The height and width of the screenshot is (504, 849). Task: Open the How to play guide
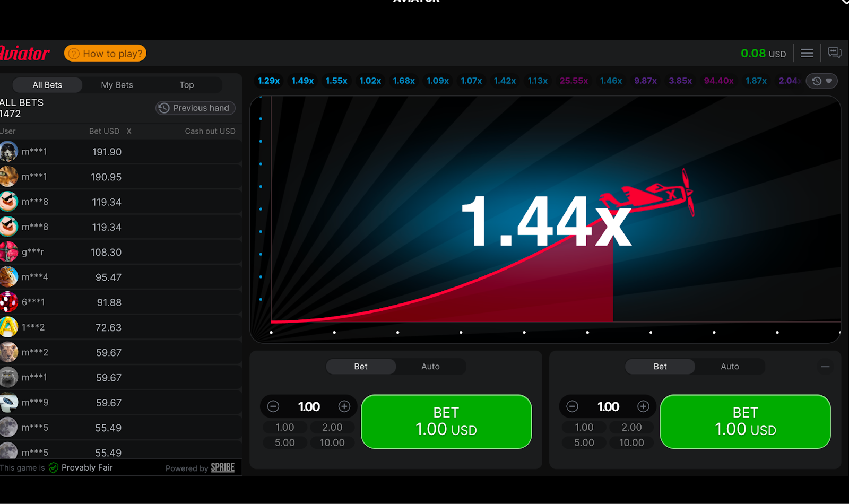point(105,53)
